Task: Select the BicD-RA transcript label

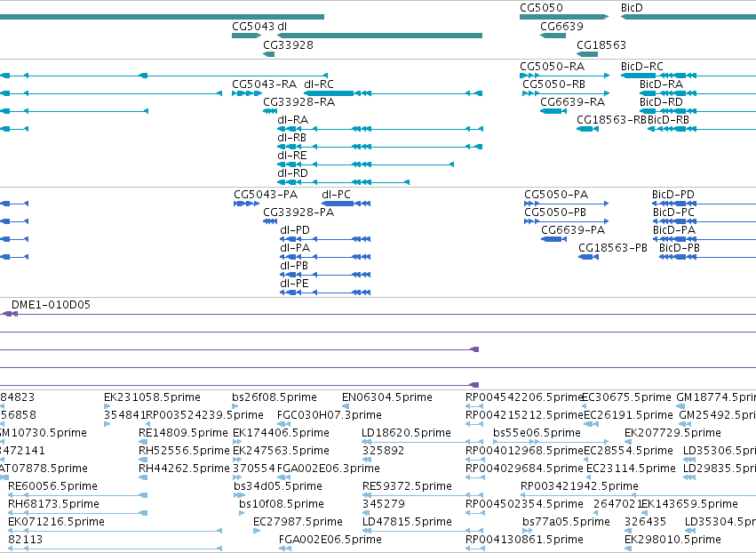Action: [661, 84]
